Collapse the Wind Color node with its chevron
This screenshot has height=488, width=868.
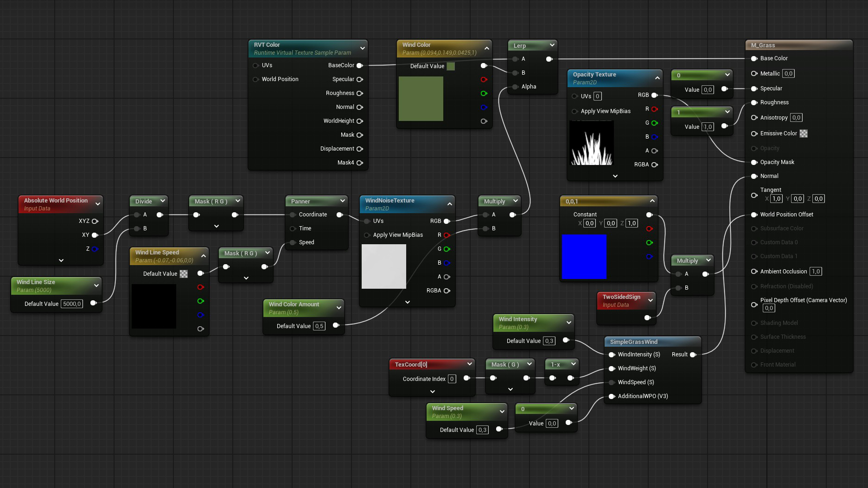tap(486, 48)
